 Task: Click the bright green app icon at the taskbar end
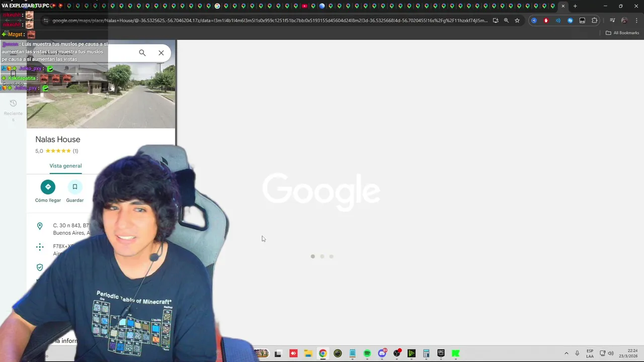pyautogui.click(x=456, y=353)
